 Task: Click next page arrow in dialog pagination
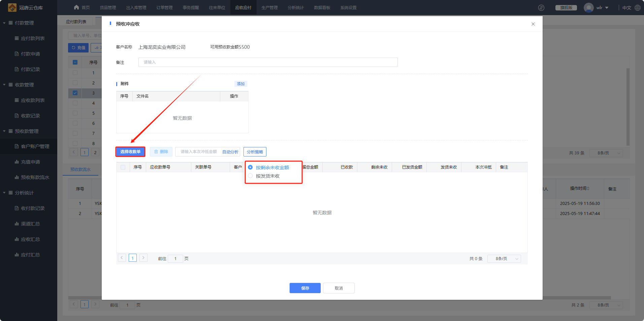point(143,258)
